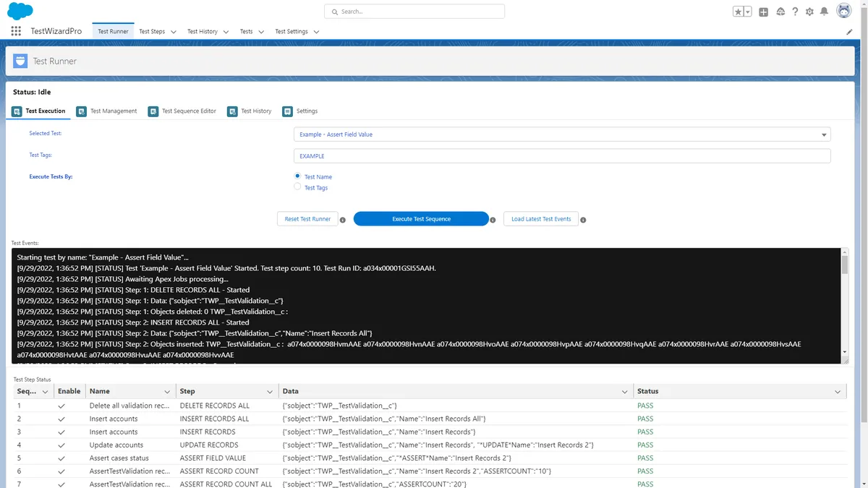Expand the Test Settings nav menu chevron

point(316,32)
